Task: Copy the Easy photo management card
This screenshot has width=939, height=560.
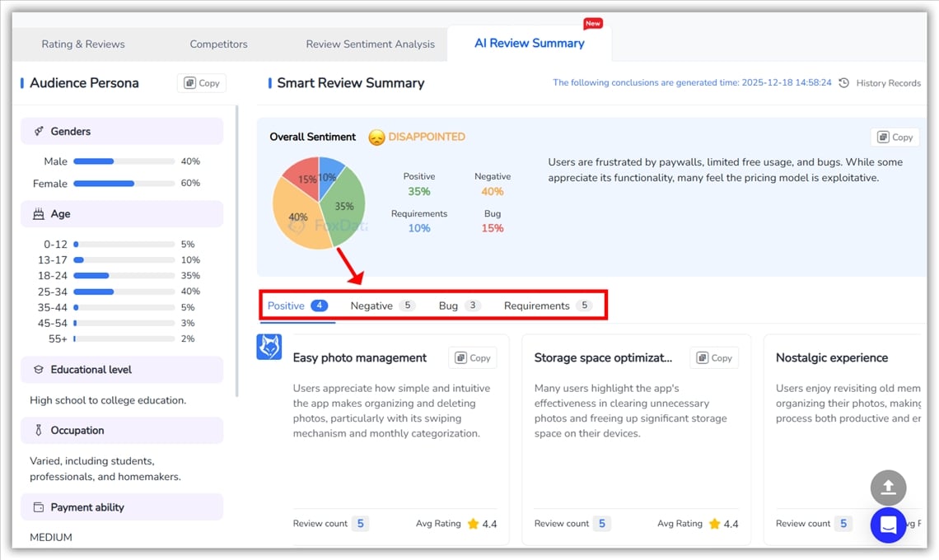Action: click(x=473, y=358)
